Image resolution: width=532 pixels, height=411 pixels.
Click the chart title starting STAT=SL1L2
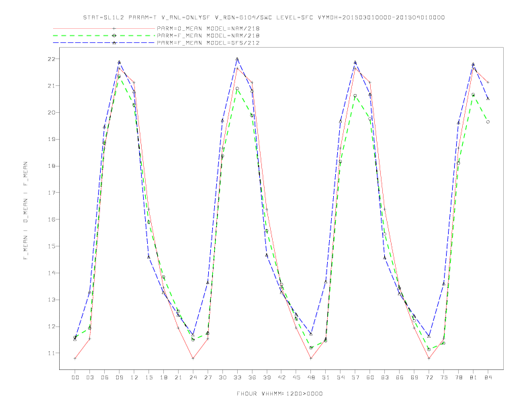point(264,17)
